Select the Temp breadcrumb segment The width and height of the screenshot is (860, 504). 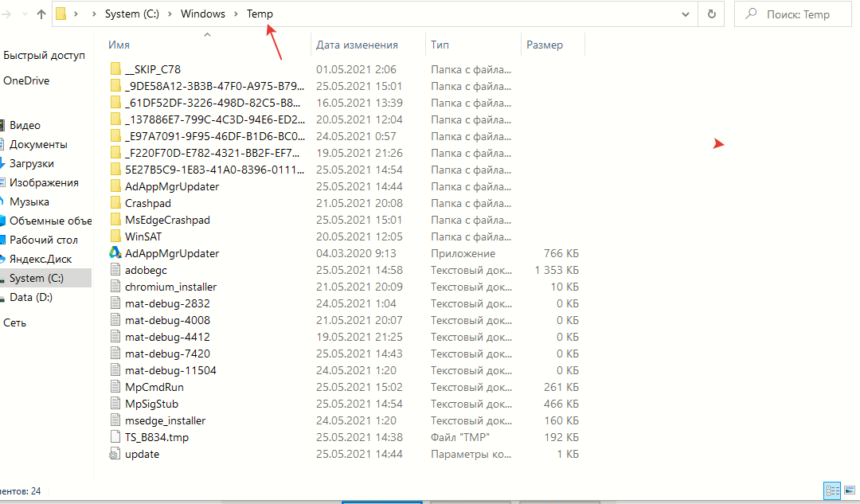tap(260, 14)
